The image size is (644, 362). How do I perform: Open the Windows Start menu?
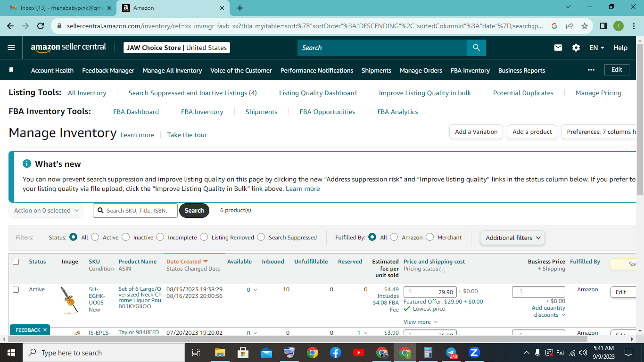click(x=11, y=353)
